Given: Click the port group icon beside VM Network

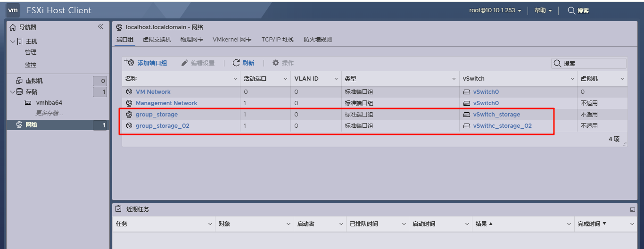Looking at the screenshot, I should pyautogui.click(x=129, y=92).
